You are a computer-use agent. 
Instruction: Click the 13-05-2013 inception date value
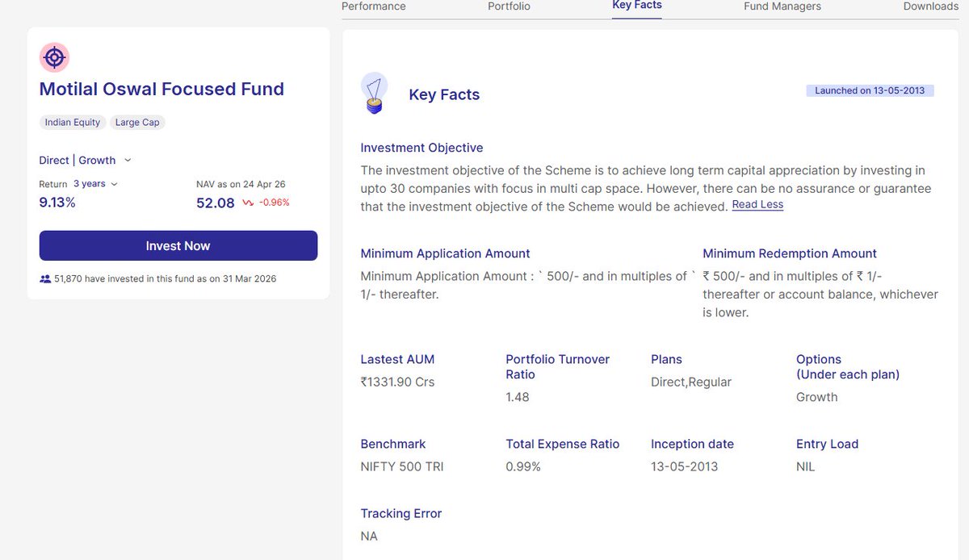(684, 466)
